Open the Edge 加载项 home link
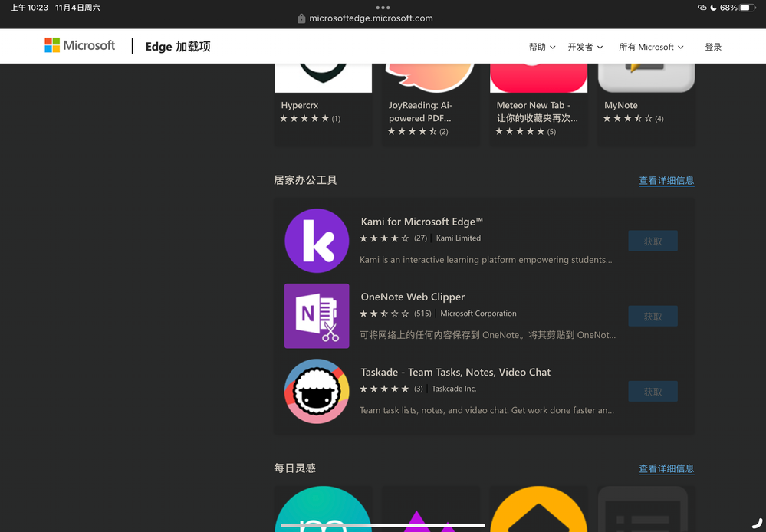 coord(178,47)
